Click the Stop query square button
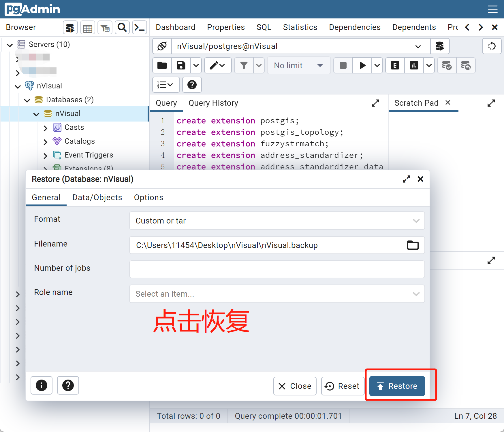Viewport: 504px width, 432px height. pos(343,66)
